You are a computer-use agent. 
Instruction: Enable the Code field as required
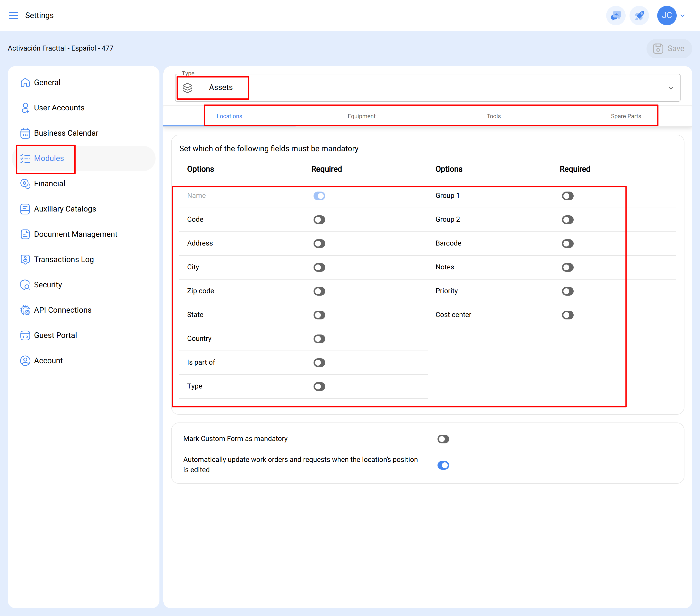click(x=319, y=220)
